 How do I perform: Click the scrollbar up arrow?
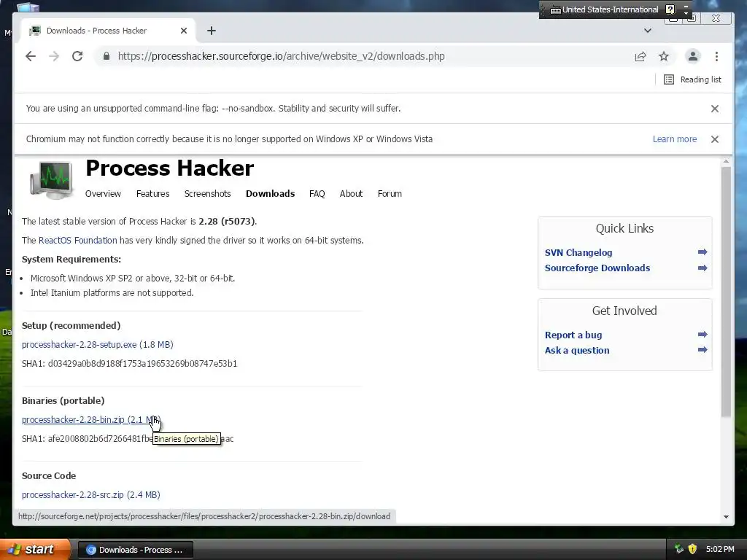726,162
